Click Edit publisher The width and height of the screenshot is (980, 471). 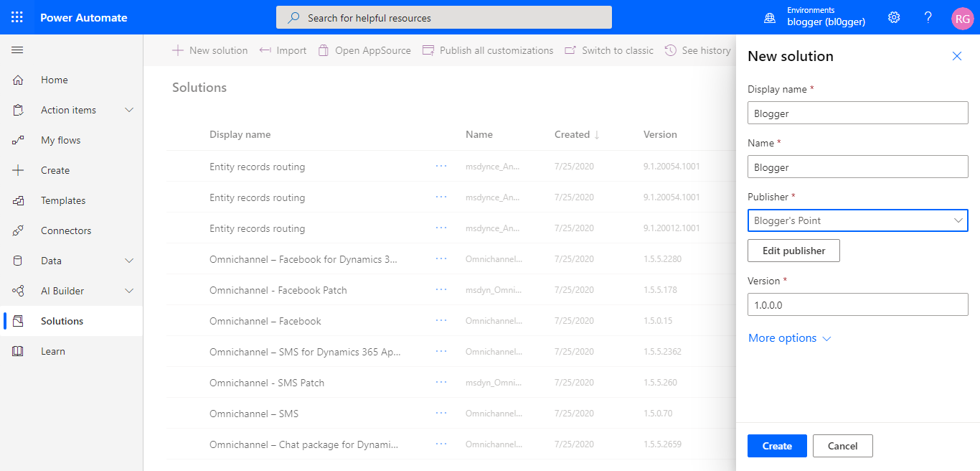[x=793, y=250]
